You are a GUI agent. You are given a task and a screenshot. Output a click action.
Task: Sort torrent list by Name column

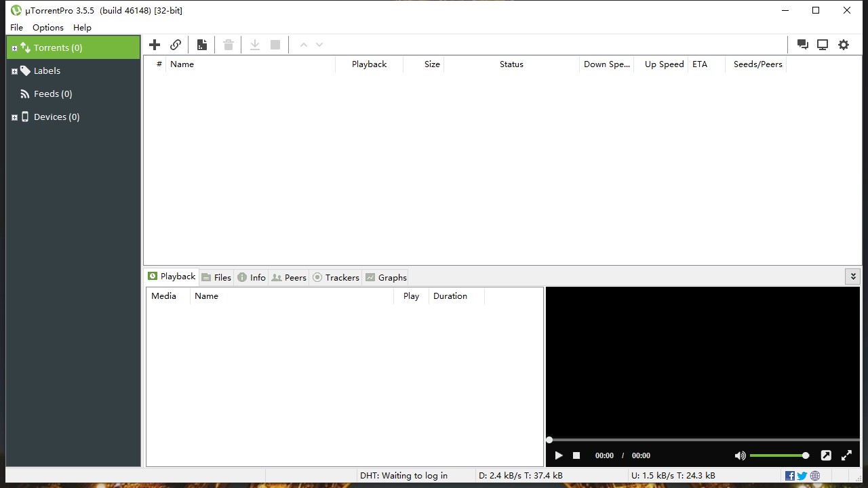pyautogui.click(x=250, y=64)
